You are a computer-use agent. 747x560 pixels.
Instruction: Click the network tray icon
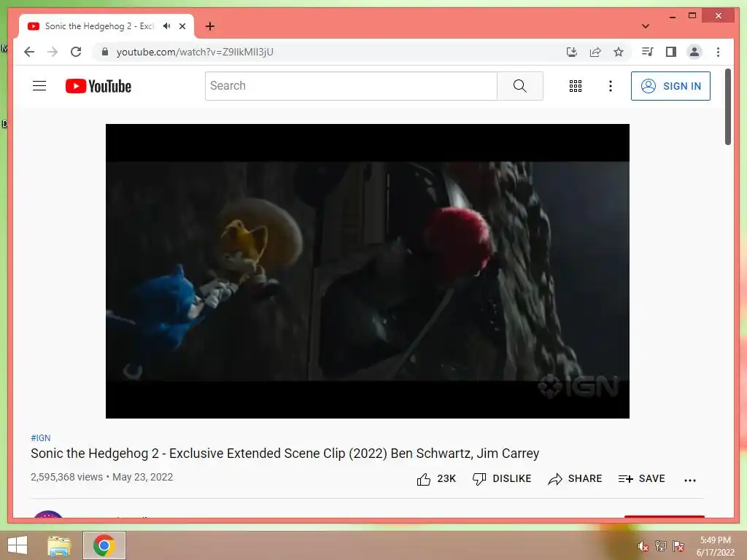[x=660, y=545]
